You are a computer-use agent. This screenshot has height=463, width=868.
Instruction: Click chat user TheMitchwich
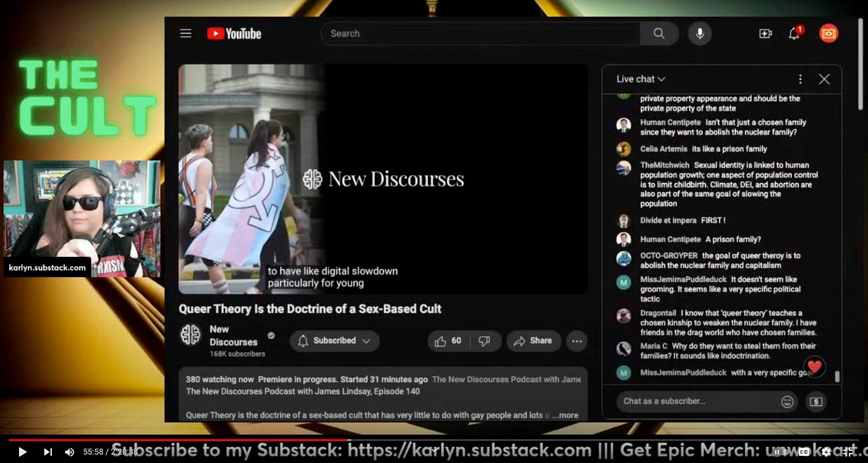[x=665, y=165]
